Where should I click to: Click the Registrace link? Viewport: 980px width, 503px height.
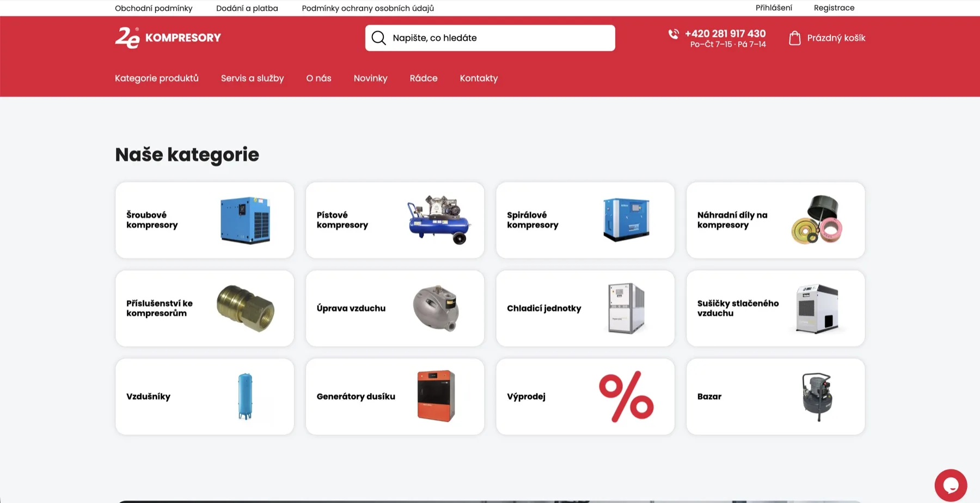point(834,8)
